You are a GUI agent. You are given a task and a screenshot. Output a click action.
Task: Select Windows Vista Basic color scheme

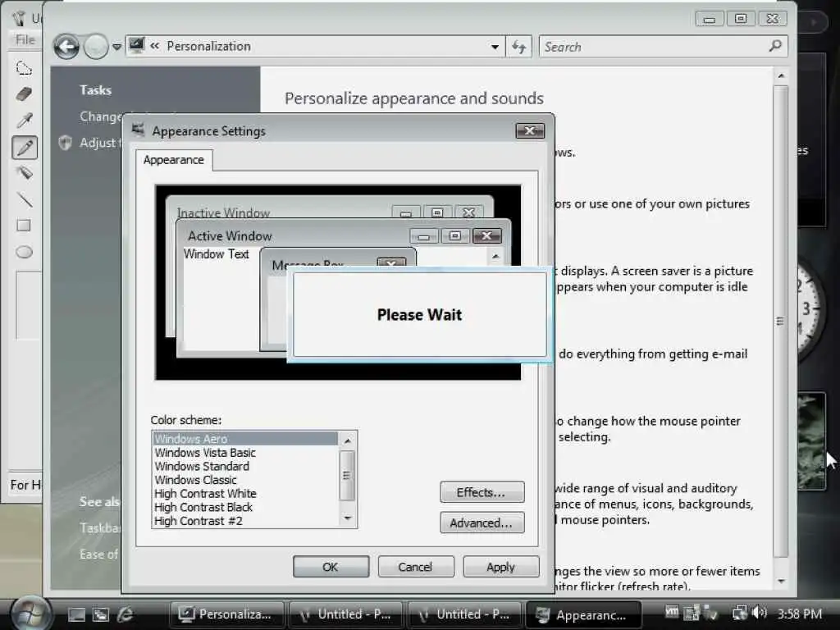click(245, 453)
